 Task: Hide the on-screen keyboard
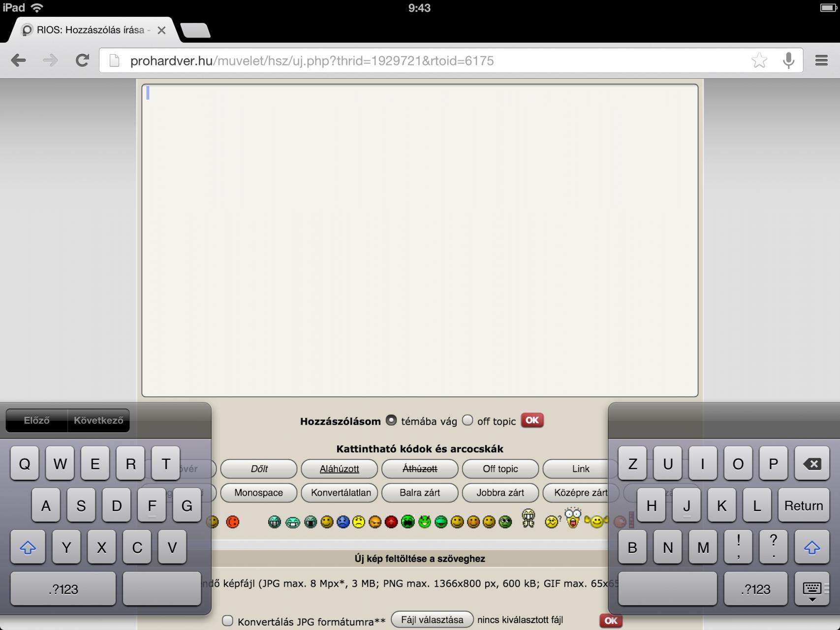[812, 589]
